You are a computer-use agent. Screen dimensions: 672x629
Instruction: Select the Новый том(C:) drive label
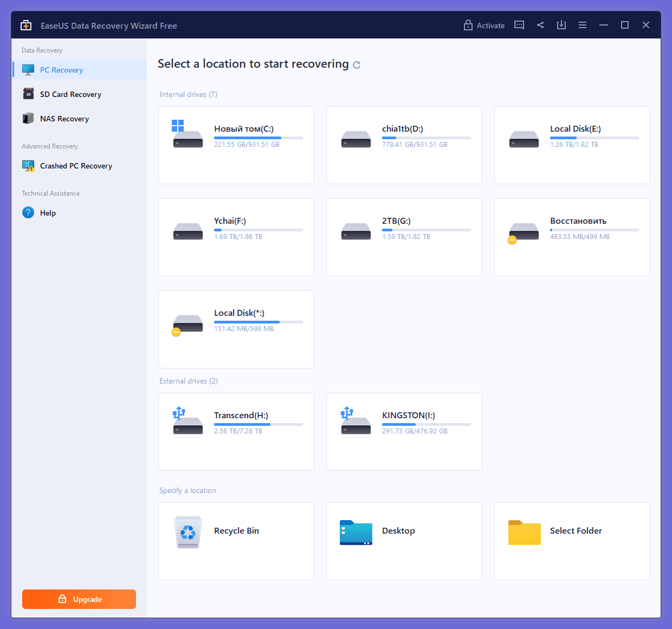coord(244,129)
